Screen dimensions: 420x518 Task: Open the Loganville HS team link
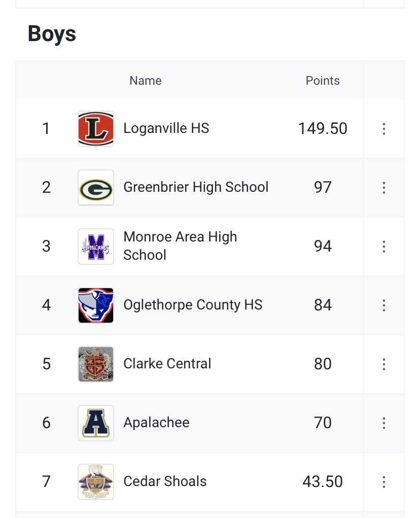click(166, 128)
